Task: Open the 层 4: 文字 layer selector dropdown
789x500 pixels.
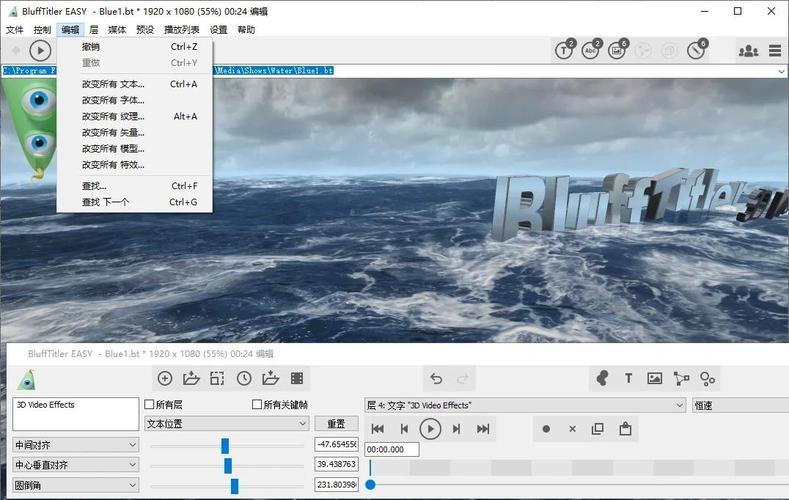Action: pyautogui.click(x=525, y=405)
